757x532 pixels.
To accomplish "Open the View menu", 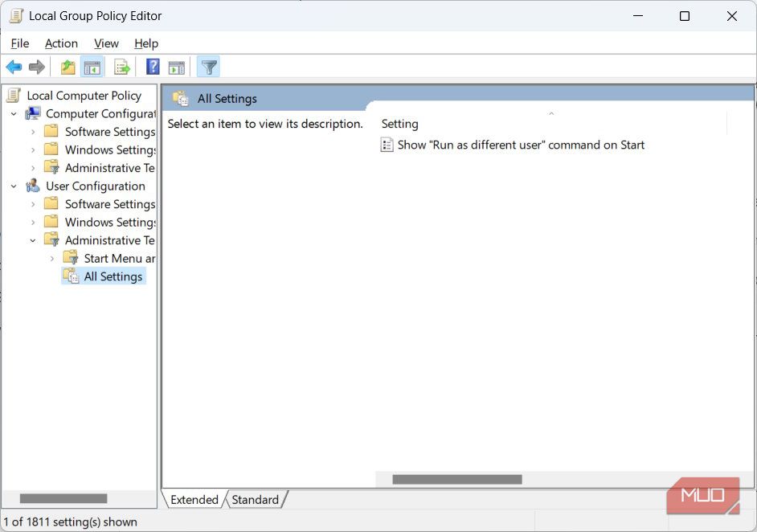I will 106,43.
